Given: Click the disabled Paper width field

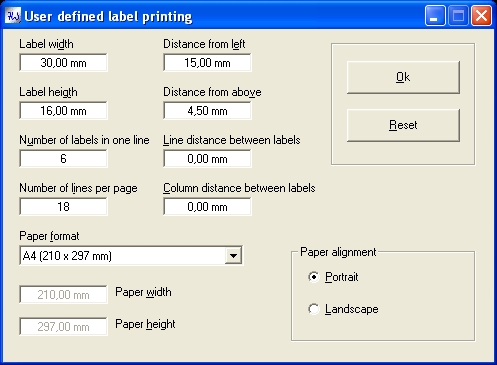Looking at the screenshot, I should click(63, 294).
